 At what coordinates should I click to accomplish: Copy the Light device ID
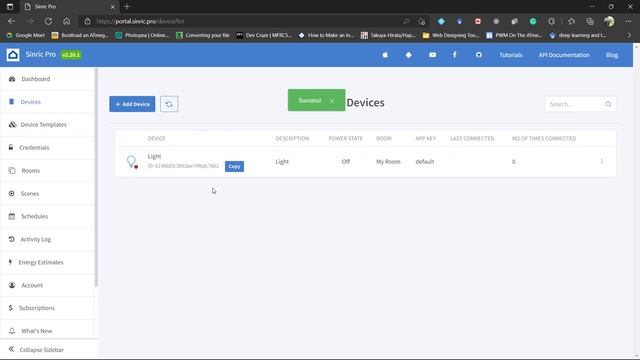[234, 166]
